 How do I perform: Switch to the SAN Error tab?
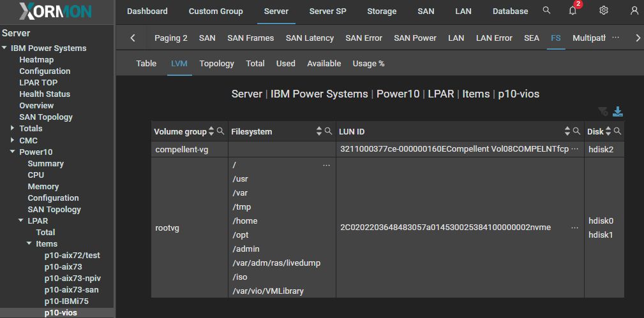click(364, 38)
